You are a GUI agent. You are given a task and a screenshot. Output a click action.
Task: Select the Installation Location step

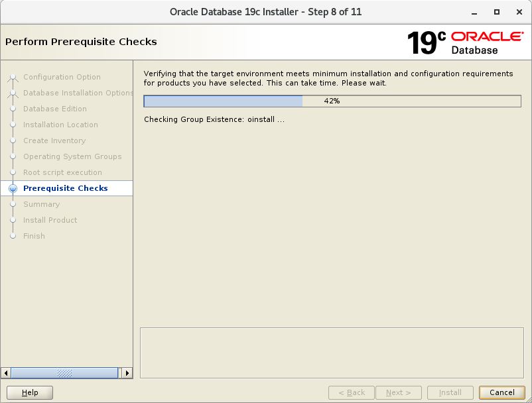(x=60, y=125)
